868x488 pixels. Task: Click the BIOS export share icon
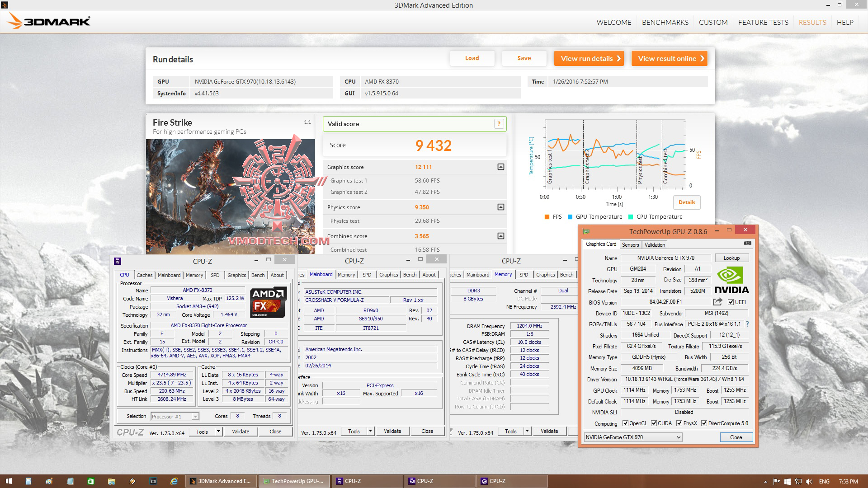(717, 302)
